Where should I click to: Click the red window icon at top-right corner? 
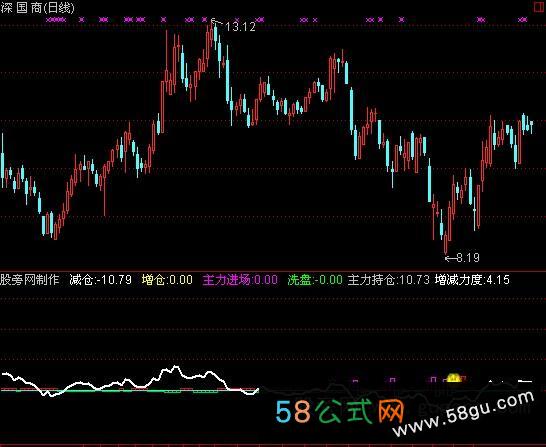540,8
